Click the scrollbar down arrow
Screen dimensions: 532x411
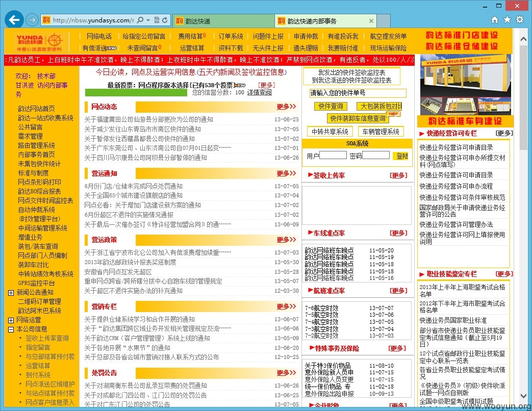pos(523,396)
